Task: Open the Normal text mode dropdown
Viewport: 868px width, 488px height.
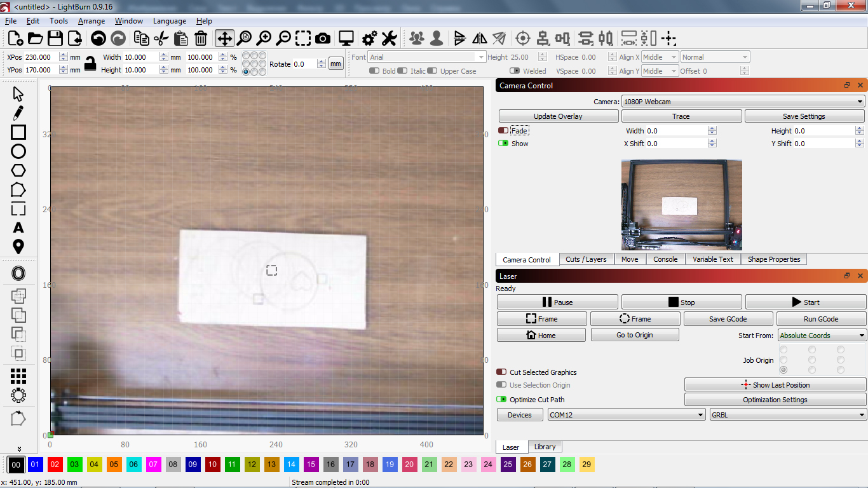Action: click(x=715, y=57)
